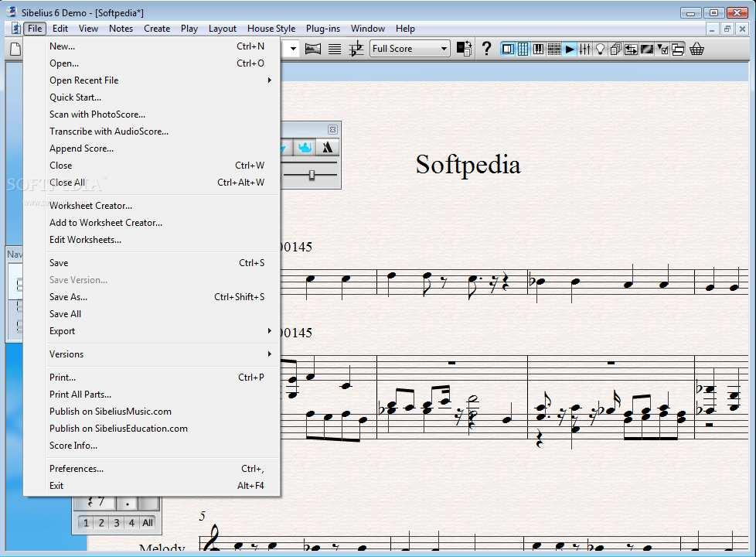
Task: Toggle the Transposing Score icon
Action: pyautogui.click(x=356, y=49)
